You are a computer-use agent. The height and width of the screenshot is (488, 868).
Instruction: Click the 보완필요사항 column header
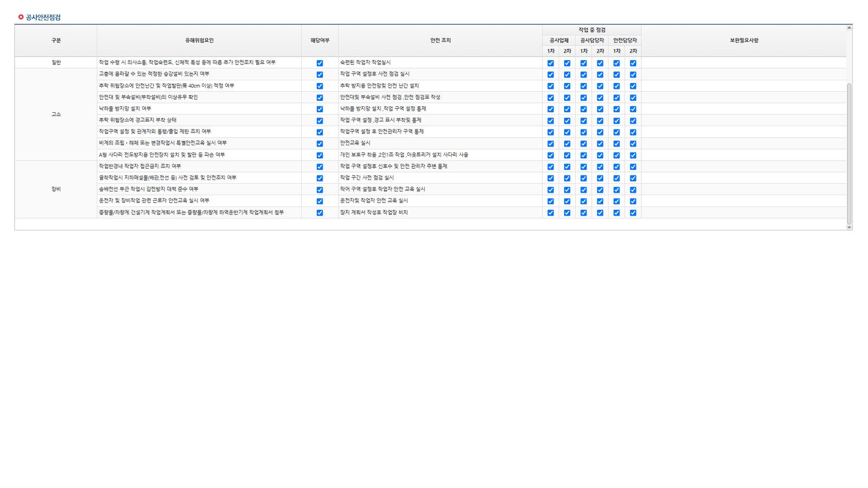pyautogui.click(x=744, y=41)
